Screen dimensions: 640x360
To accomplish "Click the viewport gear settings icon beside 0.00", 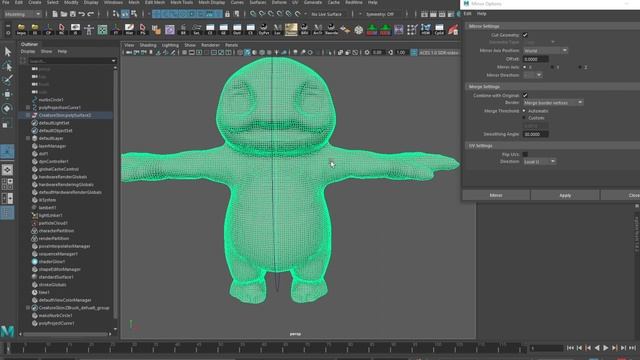I will [x=367, y=53].
